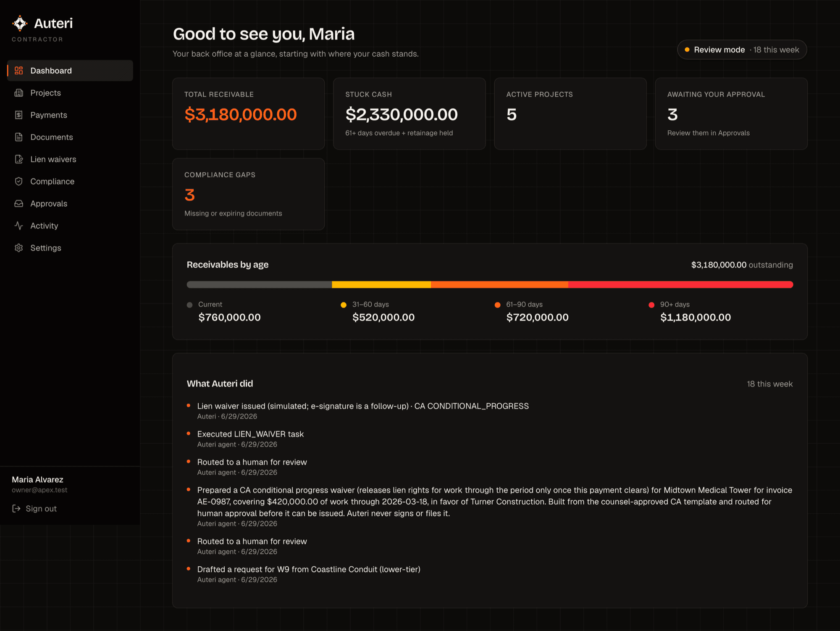Click the orange 61–90 days bar segment

click(x=499, y=284)
